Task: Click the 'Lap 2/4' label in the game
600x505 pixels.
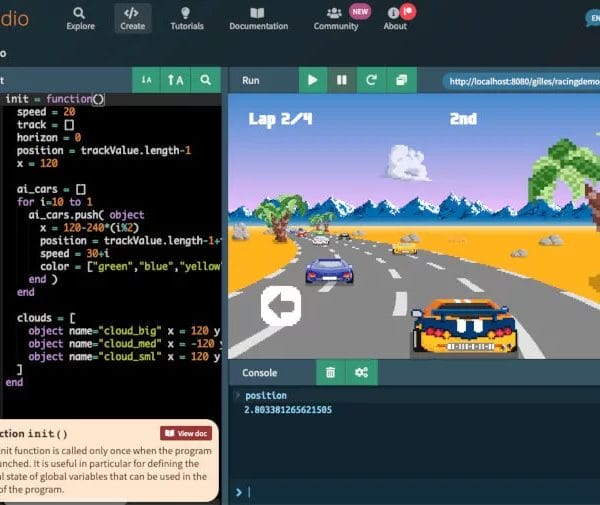Action: 280,119
